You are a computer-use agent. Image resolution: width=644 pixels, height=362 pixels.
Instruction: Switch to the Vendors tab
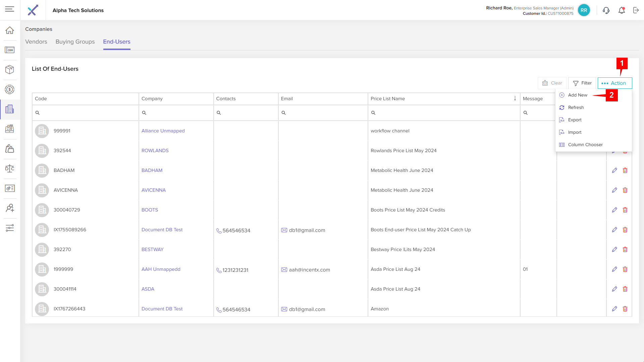click(x=36, y=42)
